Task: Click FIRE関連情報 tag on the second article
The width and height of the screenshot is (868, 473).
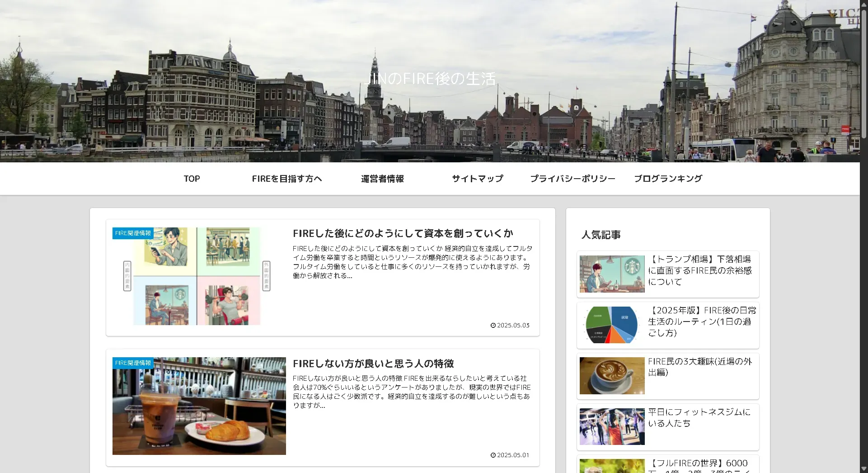Action: tap(133, 363)
